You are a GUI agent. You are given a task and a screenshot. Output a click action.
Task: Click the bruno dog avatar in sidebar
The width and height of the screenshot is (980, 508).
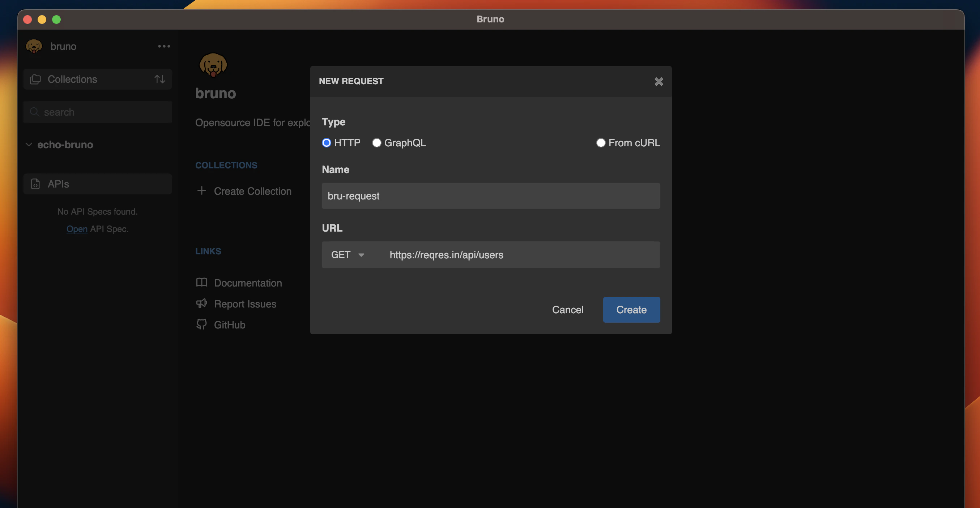tap(34, 46)
